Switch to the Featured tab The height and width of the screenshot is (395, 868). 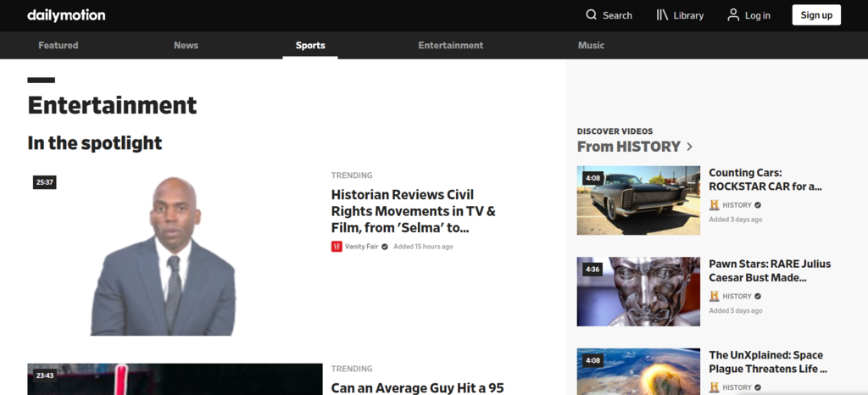pyautogui.click(x=58, y=46)
